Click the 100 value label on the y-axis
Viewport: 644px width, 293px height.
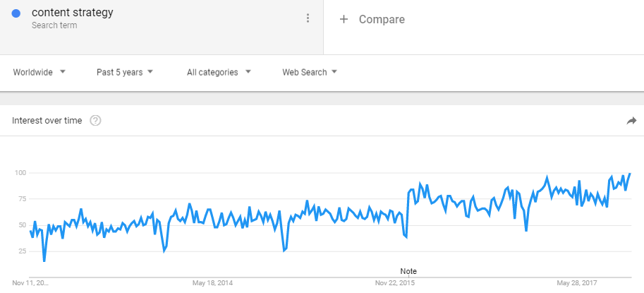[19, 173]
